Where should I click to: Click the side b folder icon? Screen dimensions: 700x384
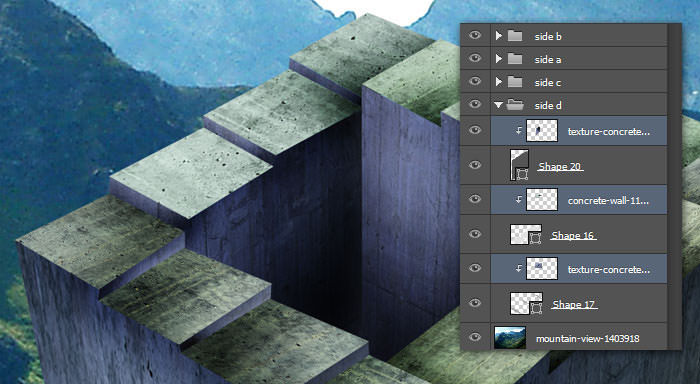click(515, 36)
